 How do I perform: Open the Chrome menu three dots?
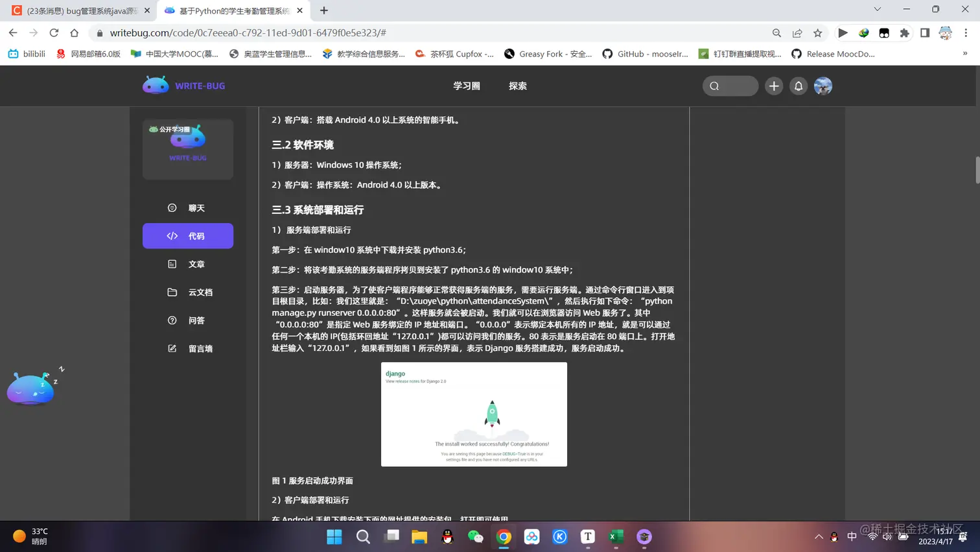tap(966, 32)
